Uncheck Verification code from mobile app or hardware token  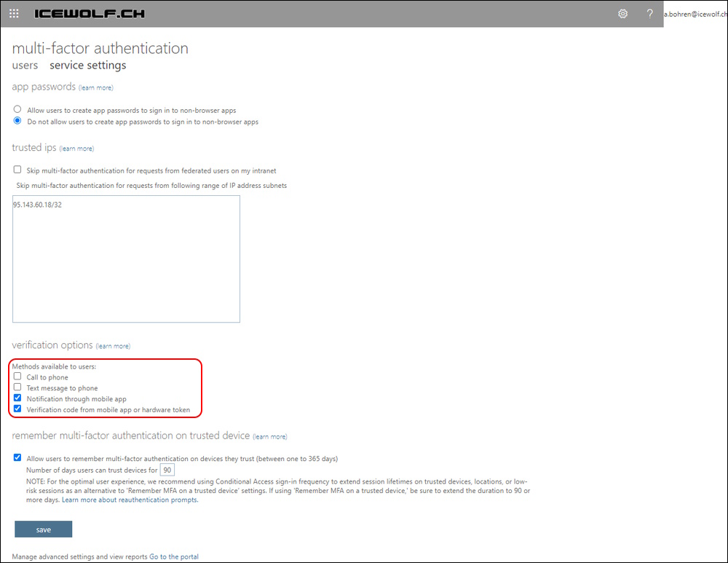17,409
